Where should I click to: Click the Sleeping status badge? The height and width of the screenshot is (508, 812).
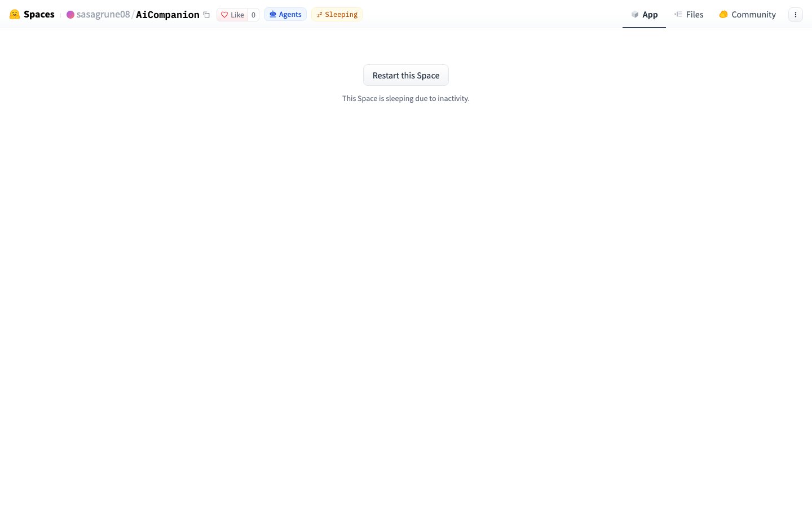tap(337, 14)
